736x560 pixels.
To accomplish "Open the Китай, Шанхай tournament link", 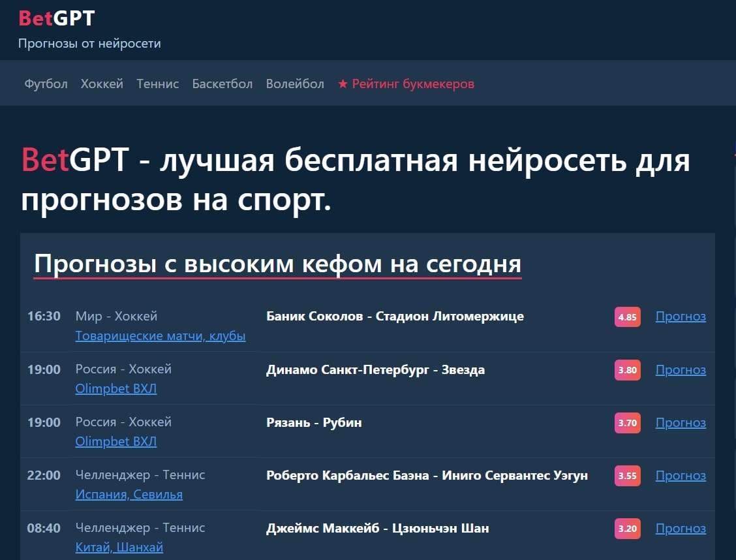I will [119, 547].
